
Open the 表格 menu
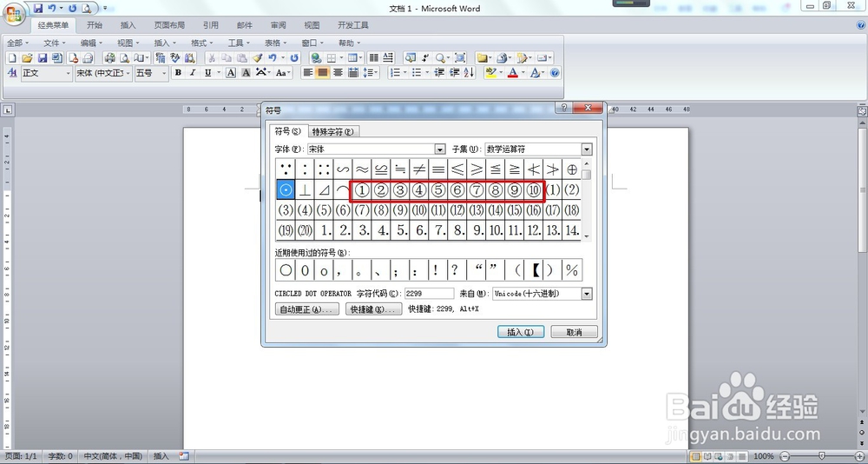[275, 43]
